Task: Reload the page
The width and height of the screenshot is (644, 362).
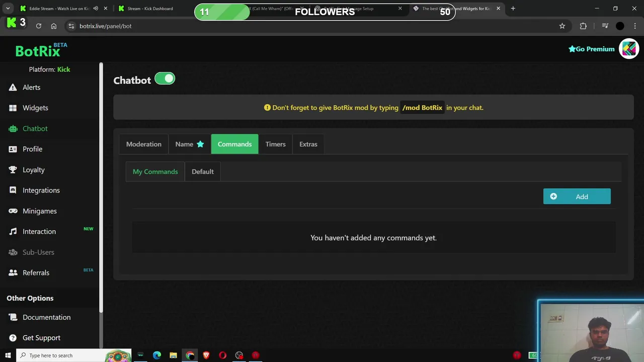Action: coord(38,26)
